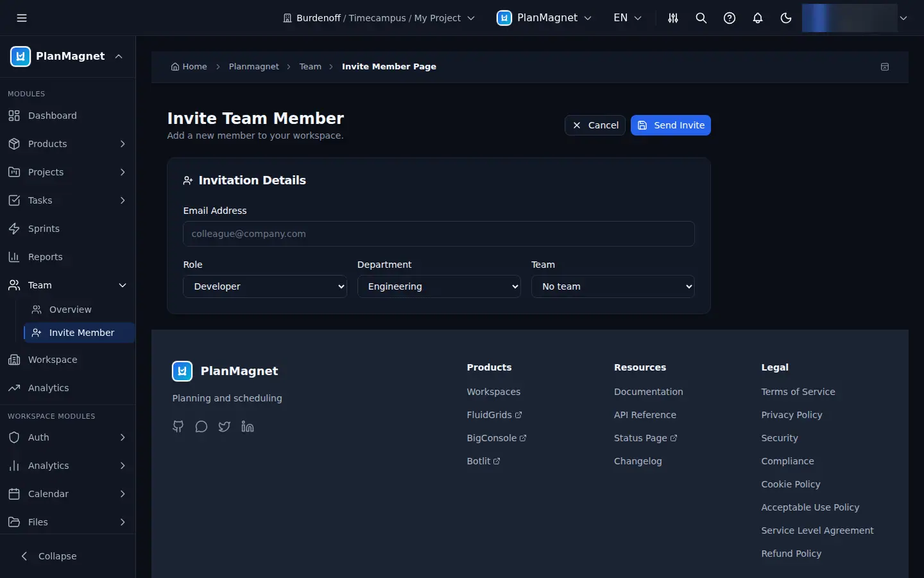Click the Auth shield icon in sidebar
The image size is (924, 578).
14,437
